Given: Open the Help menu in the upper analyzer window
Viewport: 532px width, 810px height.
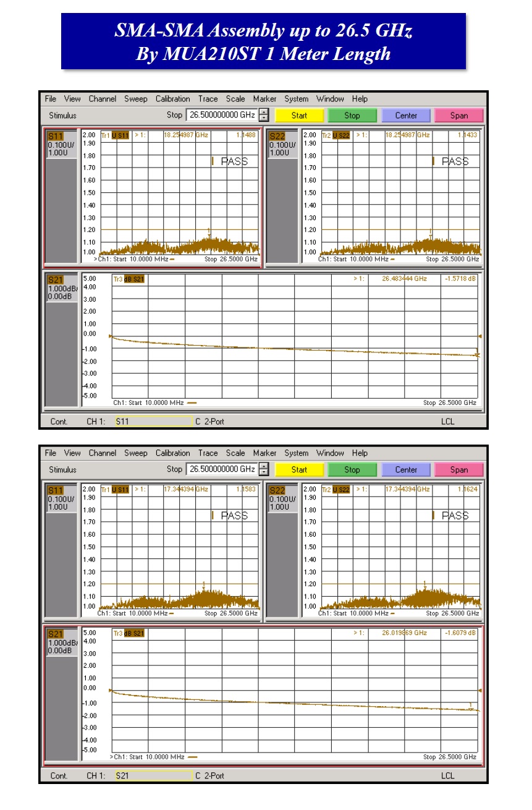Looking at the screenshot, I should click(x=360, y=99).
